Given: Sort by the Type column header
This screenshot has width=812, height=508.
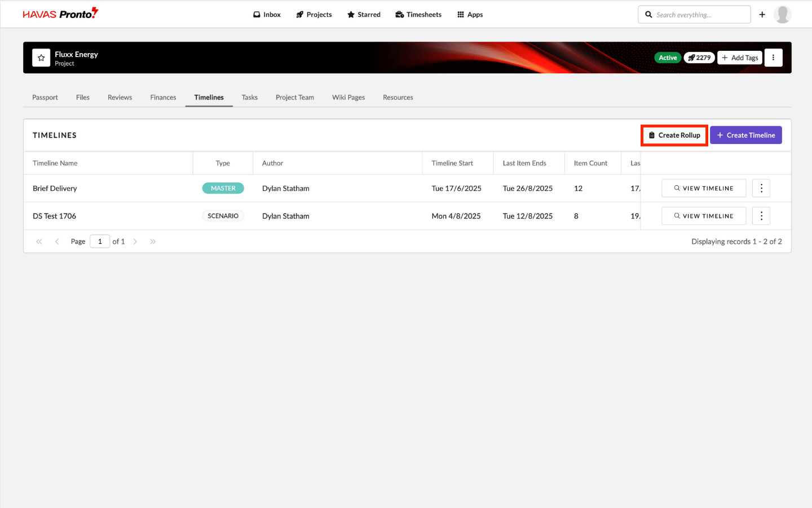Looking at the screenshot, I should tap(223, 163).
